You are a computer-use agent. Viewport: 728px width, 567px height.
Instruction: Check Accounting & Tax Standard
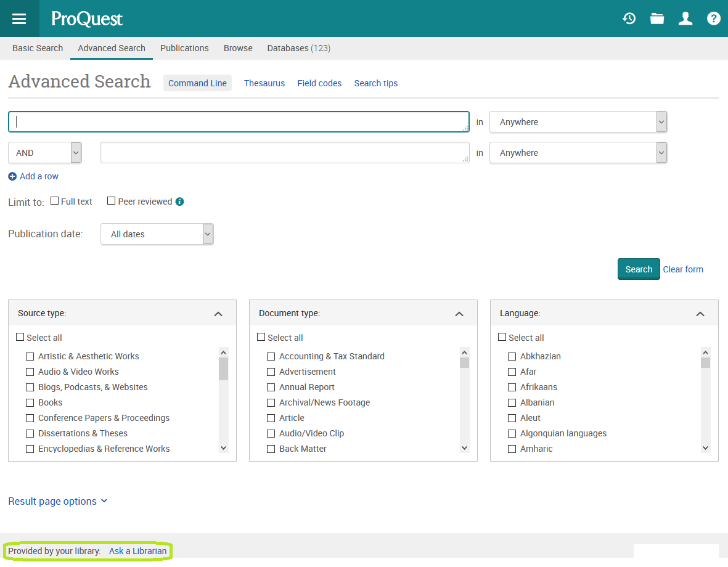(271, 357)
